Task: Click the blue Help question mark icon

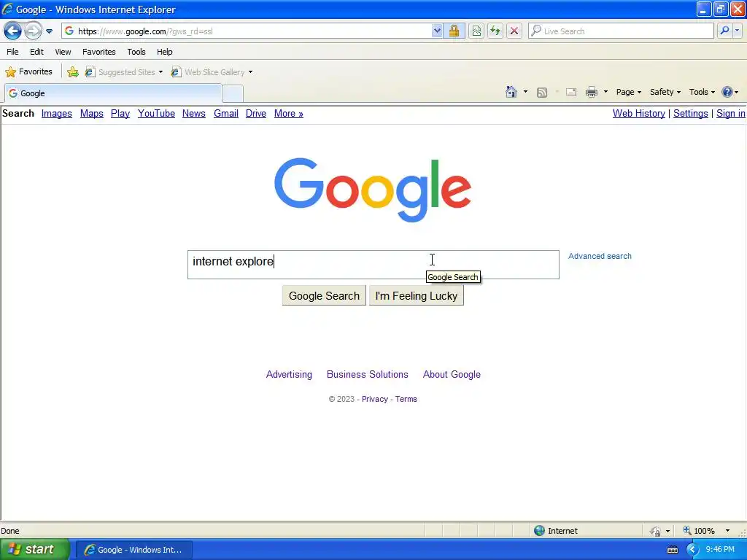Action: 727,92
